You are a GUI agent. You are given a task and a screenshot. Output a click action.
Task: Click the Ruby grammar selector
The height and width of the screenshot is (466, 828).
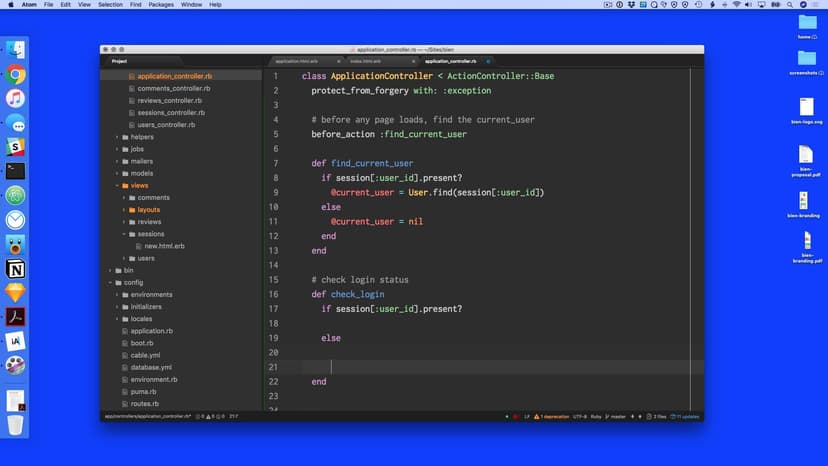click(x=596, y=416)
